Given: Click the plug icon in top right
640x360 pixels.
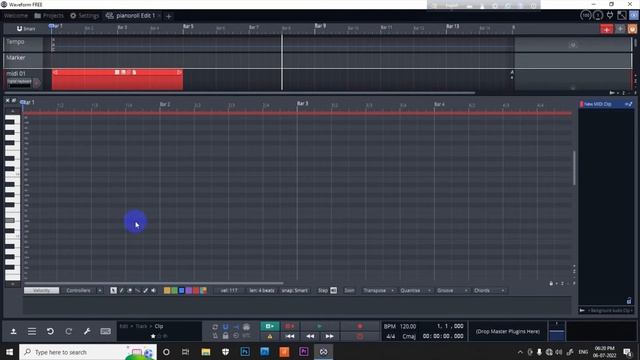Looking at the screenshot, I should click(x=610, y=16).
